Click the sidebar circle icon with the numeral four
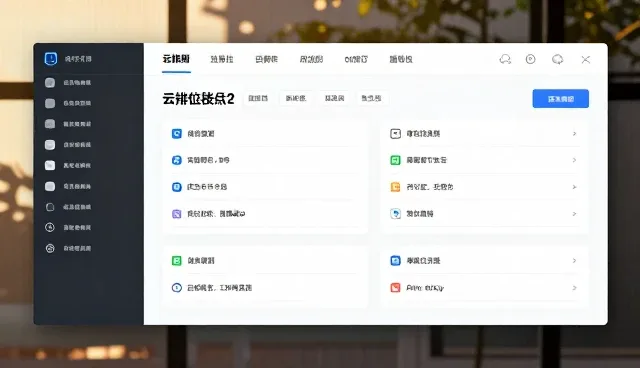 (x=50, y=227)
